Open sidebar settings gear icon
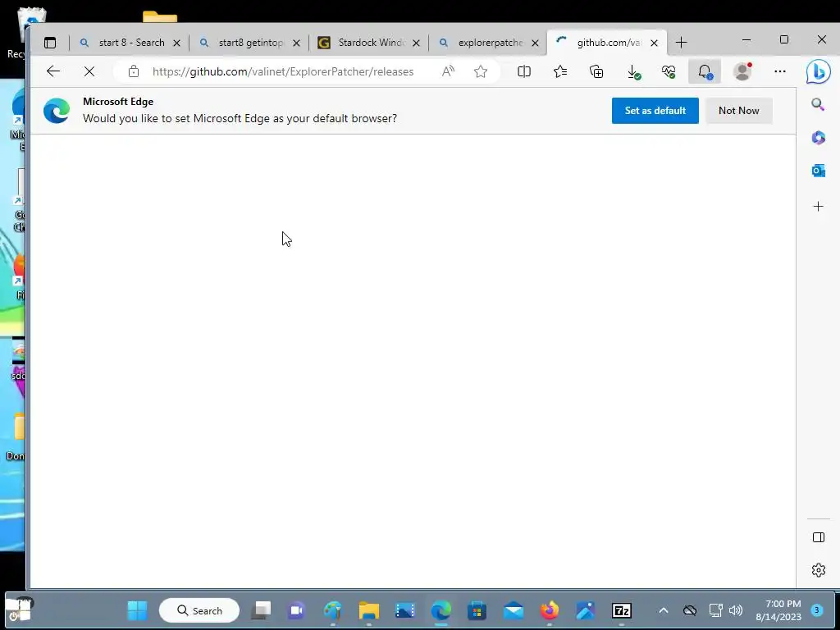Screen dimensions: 840x630 point(818,570)
